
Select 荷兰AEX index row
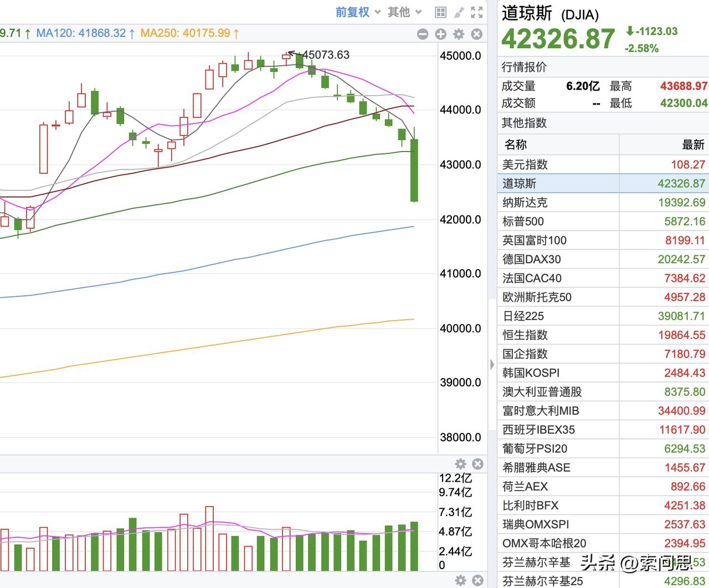coord(603,486)
